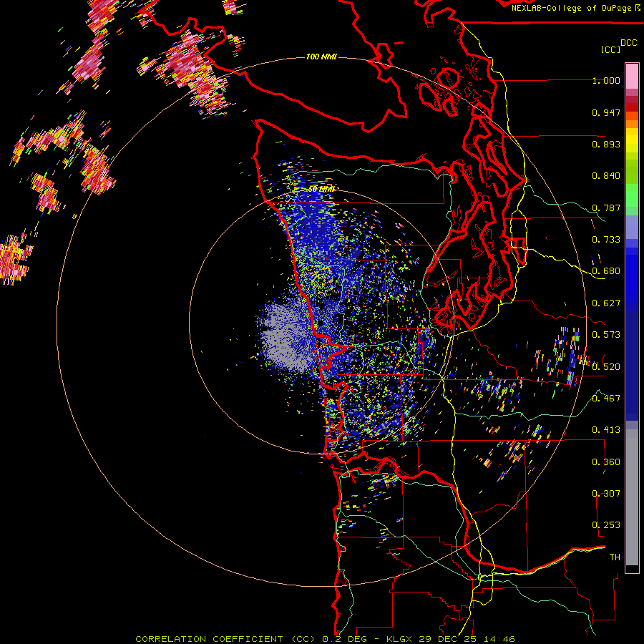Click the 0.467 scale value
The width and height of the screenshot is (644, 644).
606,399
